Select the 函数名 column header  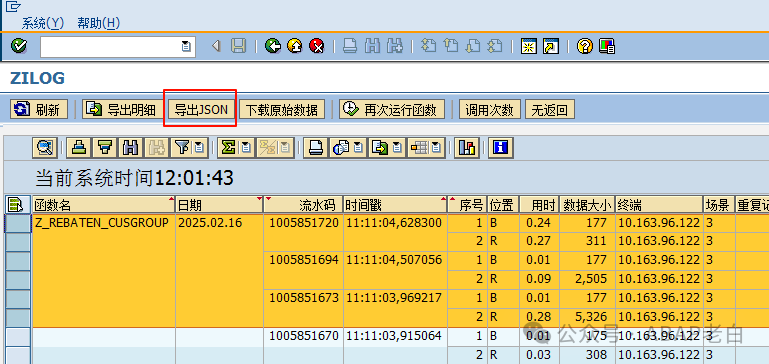104,205
